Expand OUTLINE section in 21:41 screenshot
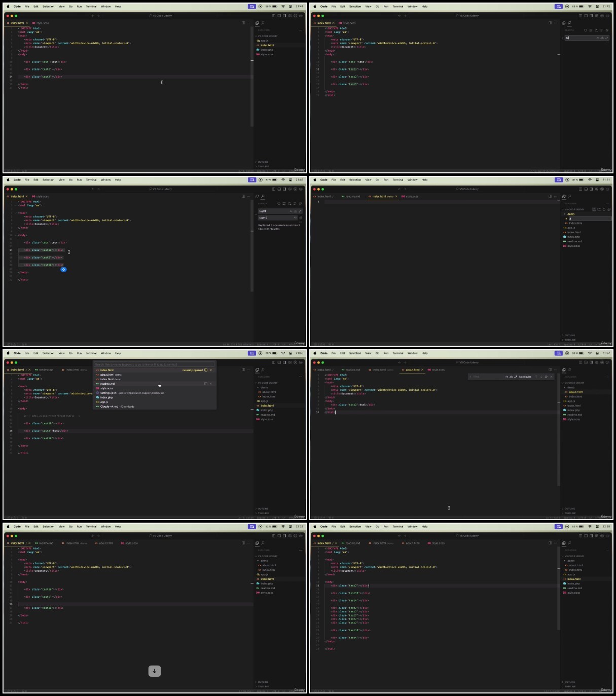Image resolution: width=616 pixels, height=696 pixels. click(263, 162)
